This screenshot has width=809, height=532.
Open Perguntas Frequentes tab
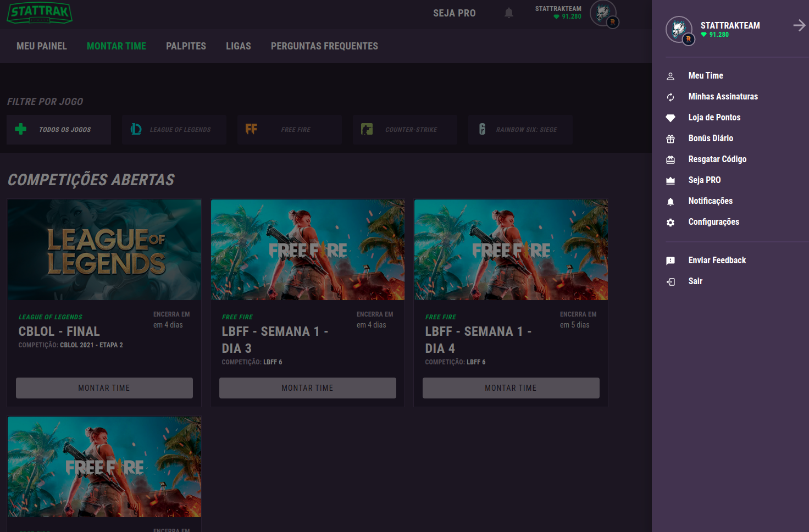click(324, 46)
